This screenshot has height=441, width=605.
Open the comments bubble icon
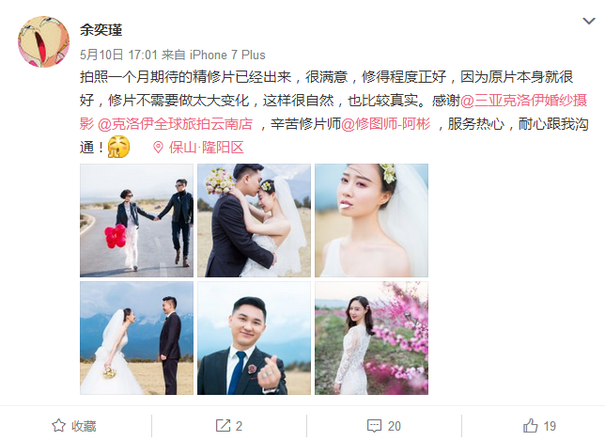(374, 426)
